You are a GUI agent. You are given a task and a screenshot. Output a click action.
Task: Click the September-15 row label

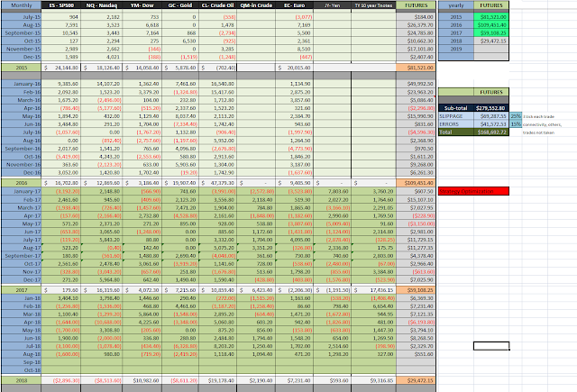pos(22,32)
